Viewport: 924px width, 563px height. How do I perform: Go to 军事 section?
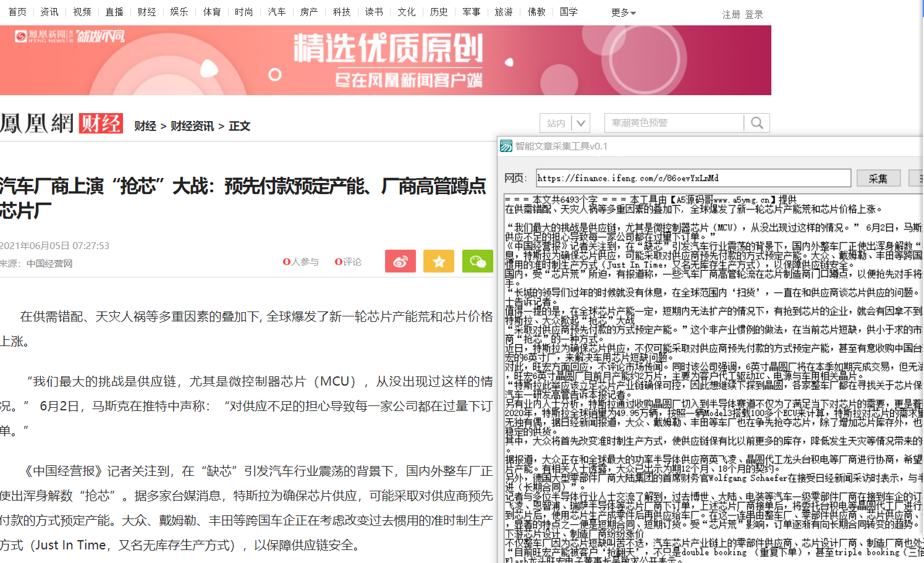pos(472,12)
